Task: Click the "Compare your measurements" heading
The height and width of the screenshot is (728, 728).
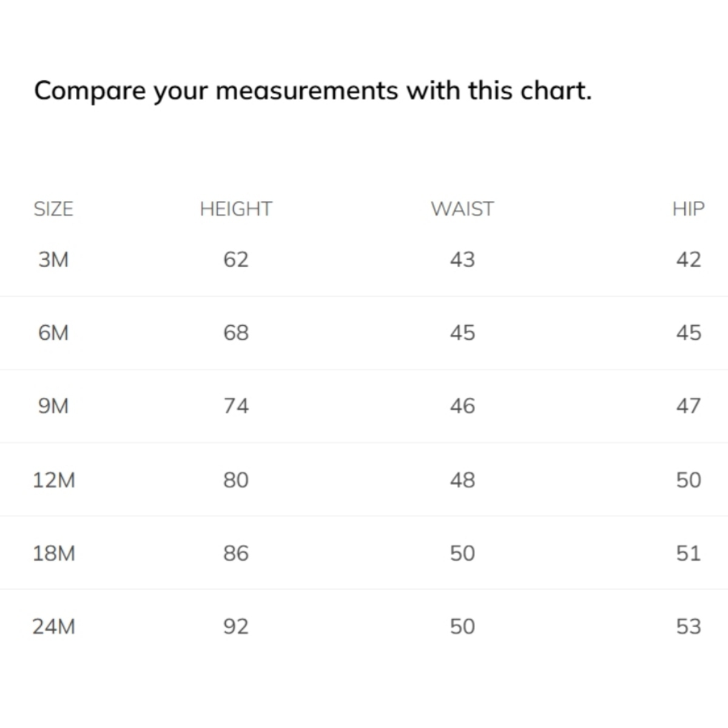Action: click(x=312, y=91)
